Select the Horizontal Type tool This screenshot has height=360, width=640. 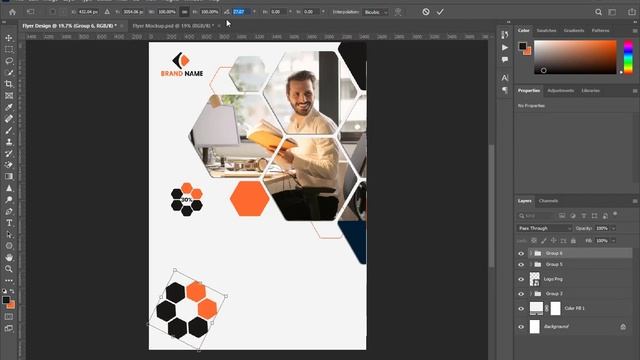[x=9, y=223]
